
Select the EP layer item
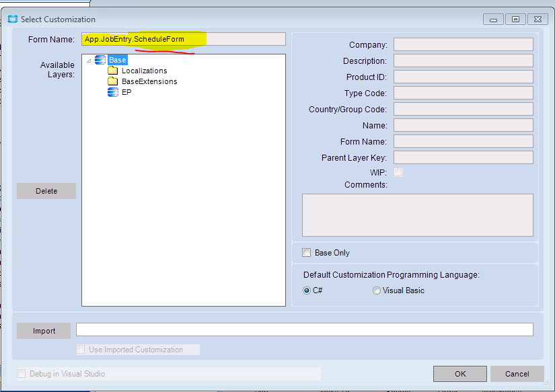[126, 92]
